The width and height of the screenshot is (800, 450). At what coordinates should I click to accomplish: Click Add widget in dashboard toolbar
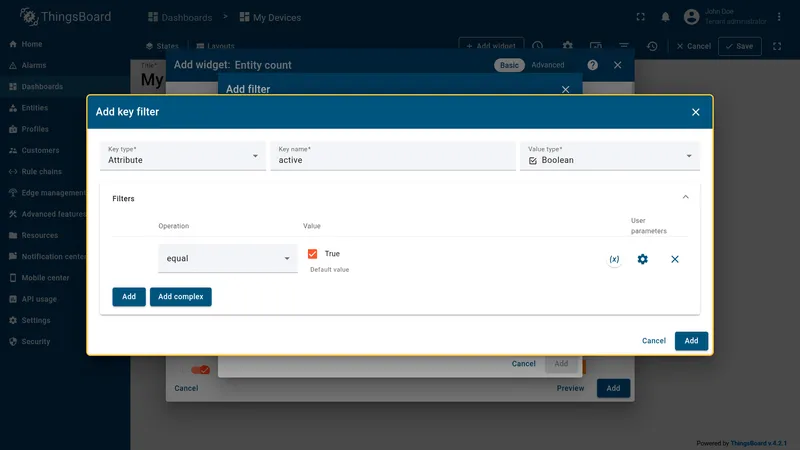click(x=491, y=46)
